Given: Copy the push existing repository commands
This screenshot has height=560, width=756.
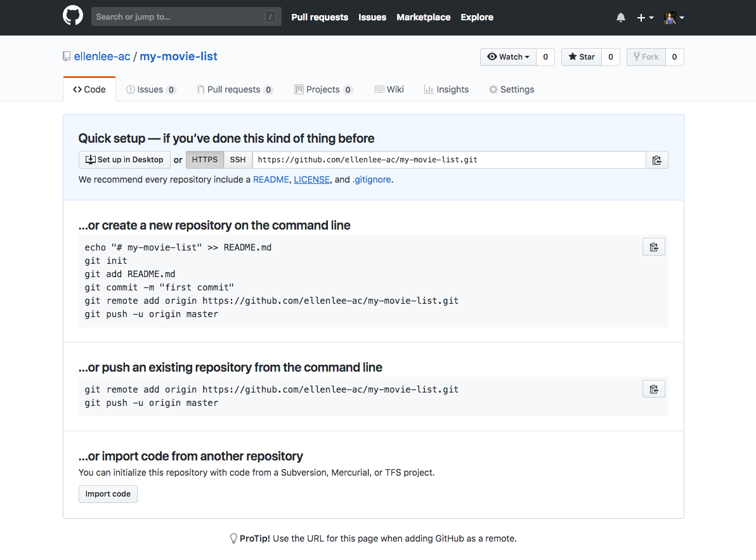Looking at the screenshot, I should tap(654, 389).
